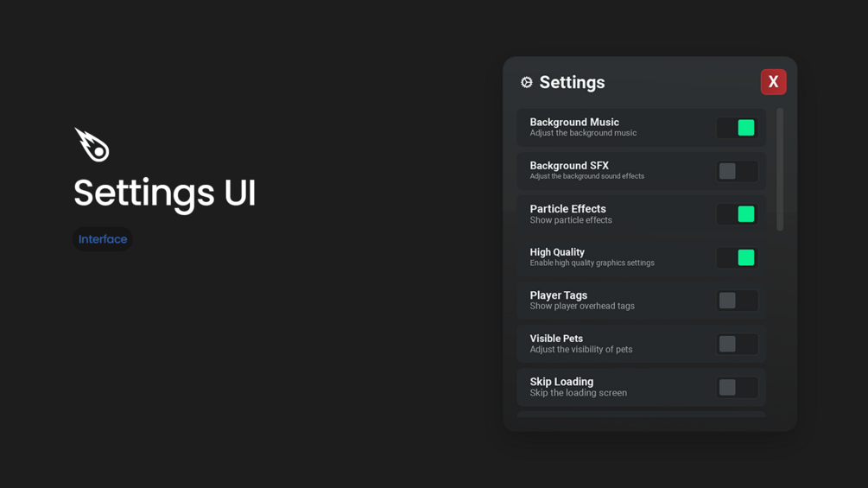Select the Background Music setting label
Screen dimensions: 868x488
pos(574,123)
